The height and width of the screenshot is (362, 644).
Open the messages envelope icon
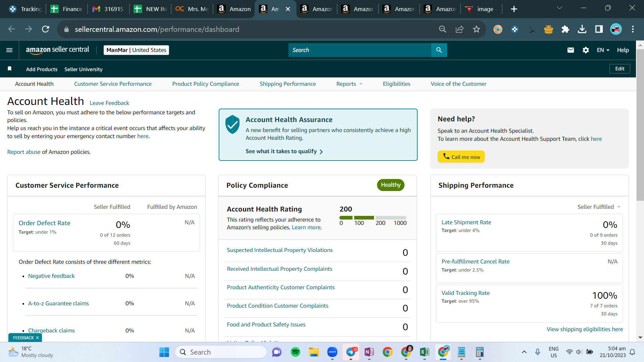571,50
